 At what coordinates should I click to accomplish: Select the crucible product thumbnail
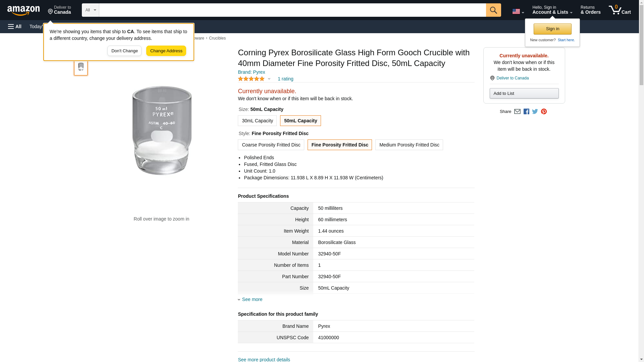pos(81,67)
